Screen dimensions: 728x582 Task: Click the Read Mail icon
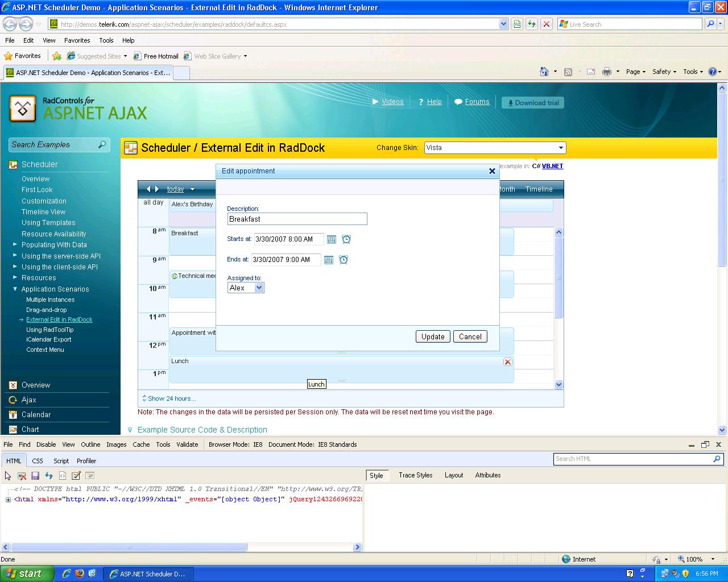591,72
